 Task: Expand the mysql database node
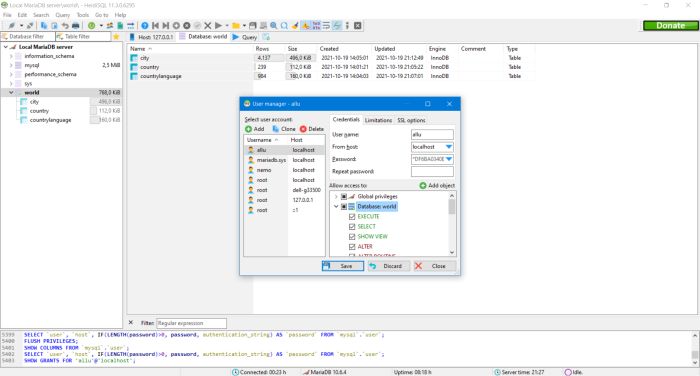click(11, 65)
